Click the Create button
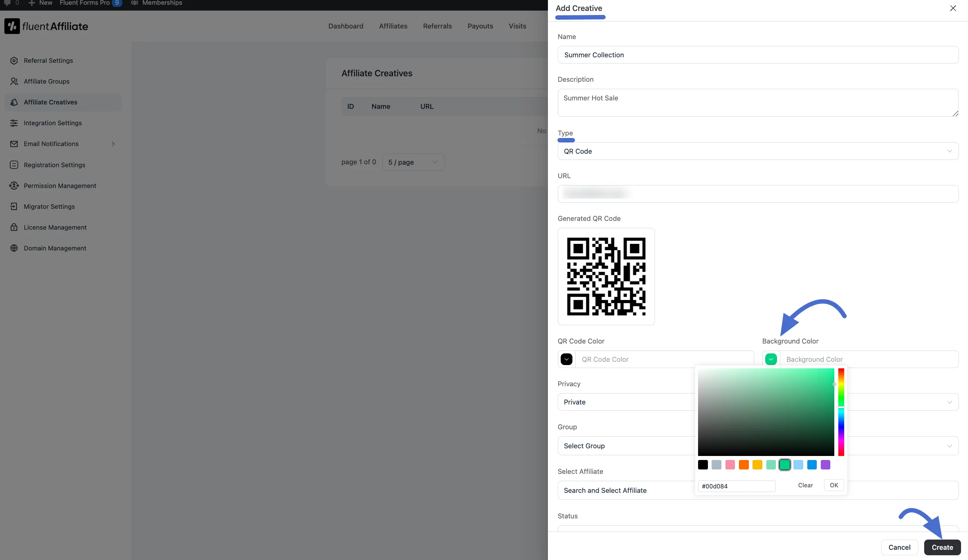968x560 pixels. 942,547
